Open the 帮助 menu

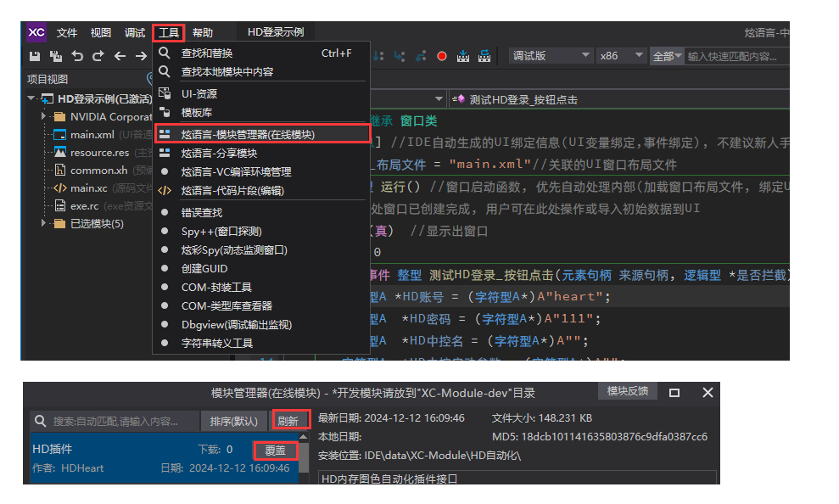pyautogui.click(x=202, y=32)
